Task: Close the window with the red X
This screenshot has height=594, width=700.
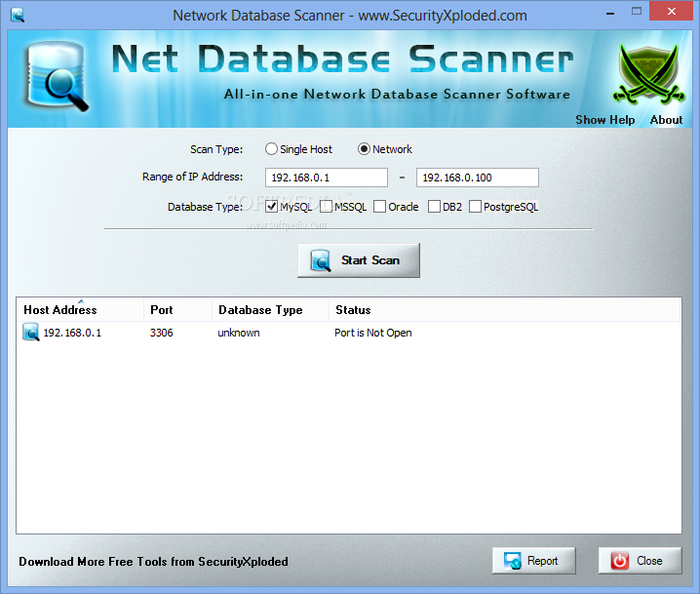Action: tap(671, 12)
